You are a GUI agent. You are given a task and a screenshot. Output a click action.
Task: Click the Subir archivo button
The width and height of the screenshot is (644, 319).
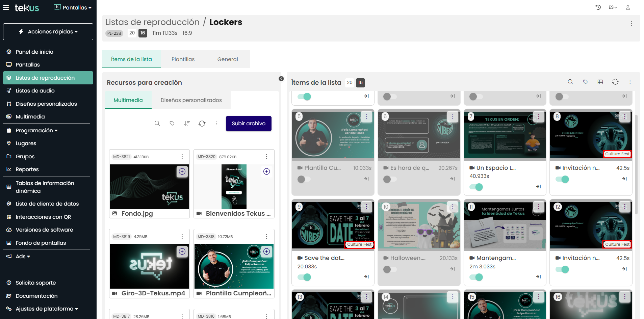coord(249,124)
